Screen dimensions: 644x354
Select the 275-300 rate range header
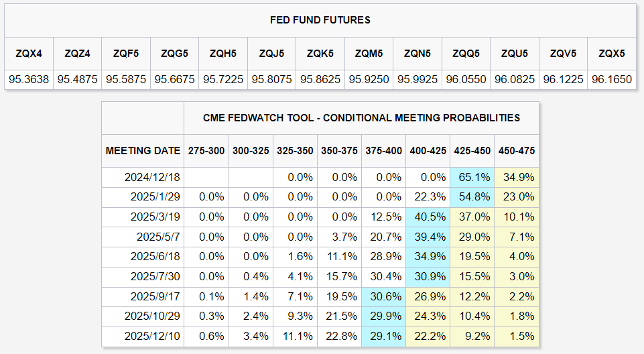(x=206, y=151)
